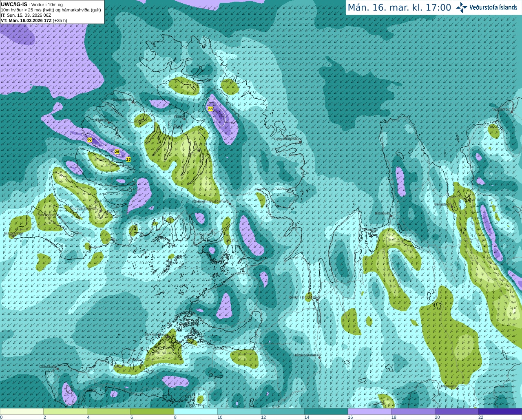522x420 pixels.
Task: Click the yellow gust label 28
Action: tap(210, 109)
